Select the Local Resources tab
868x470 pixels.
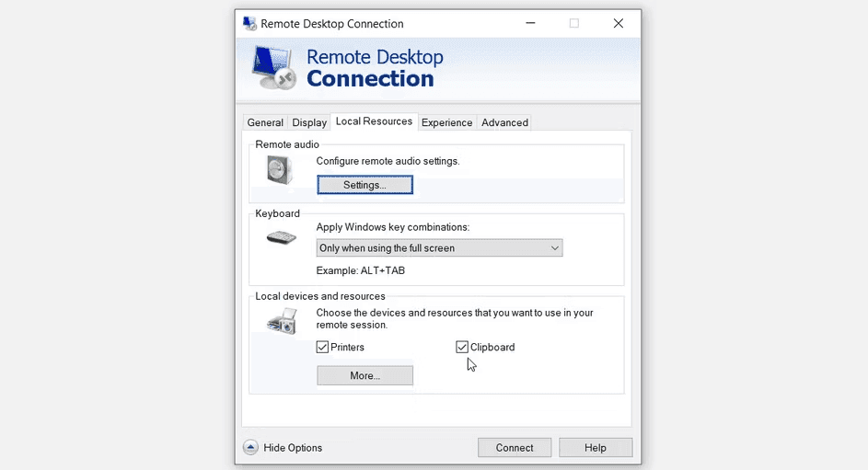coord(375,121)
